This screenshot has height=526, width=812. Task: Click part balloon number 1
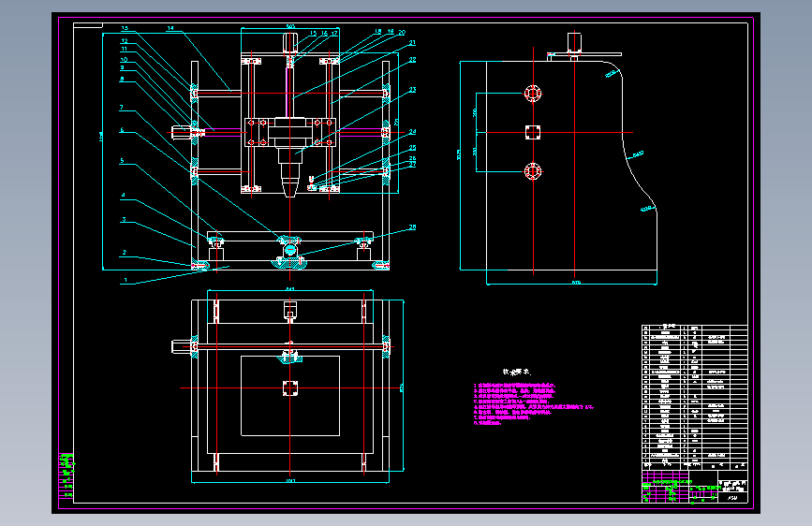click(x=125, y=280)
